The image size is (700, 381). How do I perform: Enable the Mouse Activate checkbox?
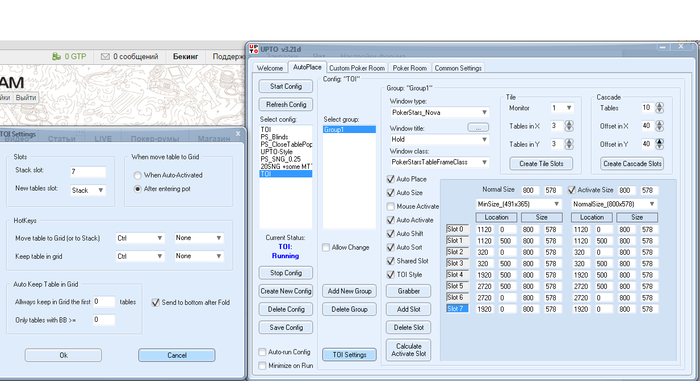click(391, 206)
